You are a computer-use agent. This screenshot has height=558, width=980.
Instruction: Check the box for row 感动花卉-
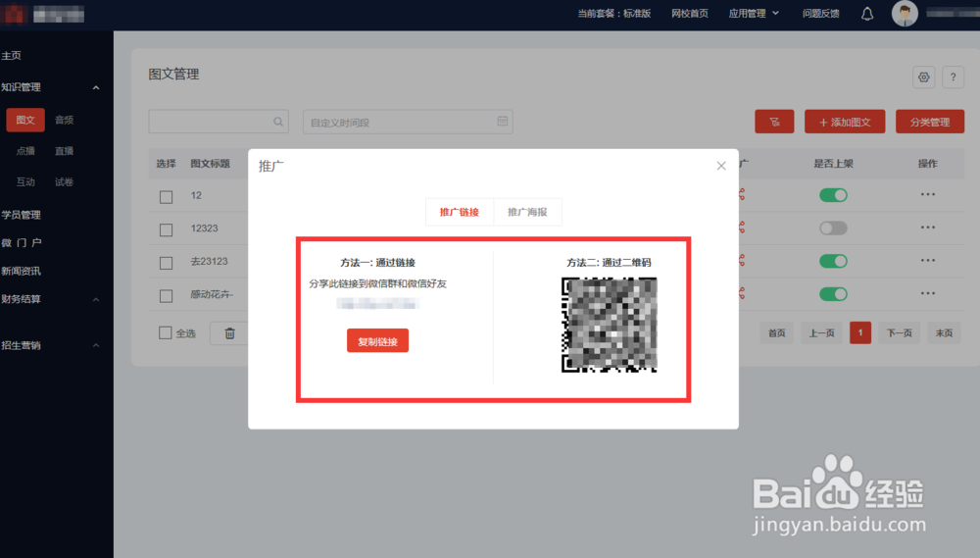point(166,296)
